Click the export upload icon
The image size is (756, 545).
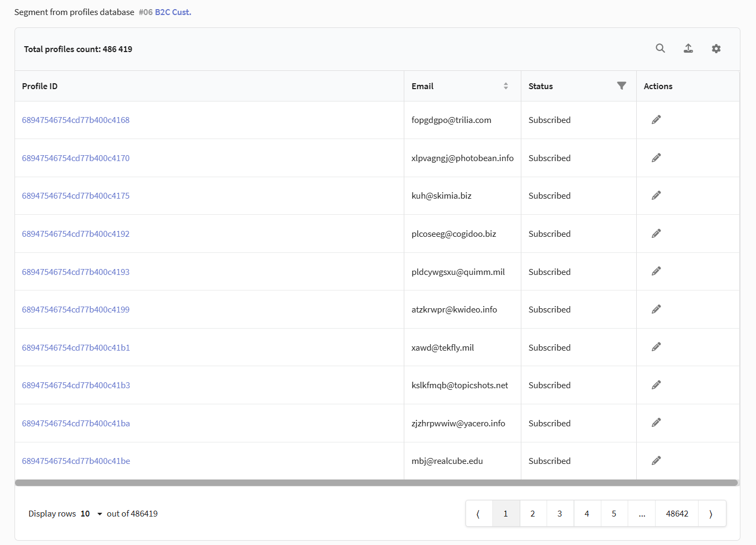tap(688, 48)
